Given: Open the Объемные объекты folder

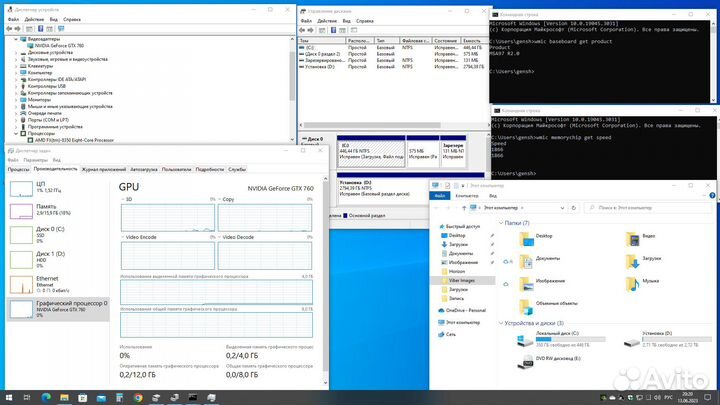Looking at the screenshot, I should click(x=526, y=306).
